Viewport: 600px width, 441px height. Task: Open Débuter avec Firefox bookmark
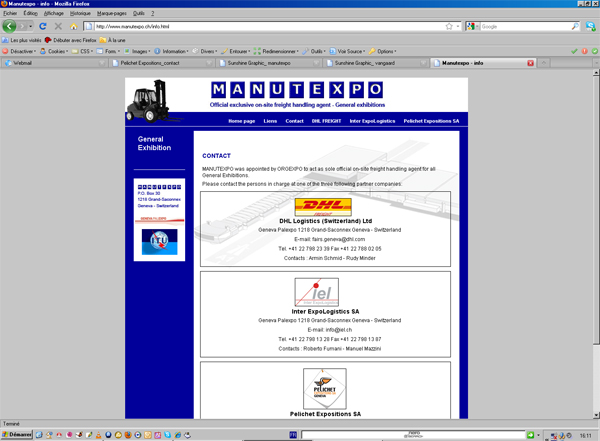click(71, 40)
